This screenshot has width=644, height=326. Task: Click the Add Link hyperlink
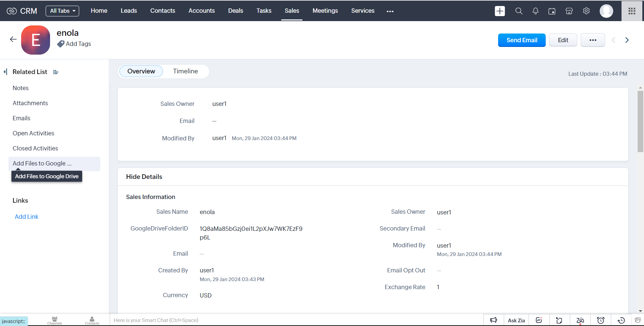point(26,217)
